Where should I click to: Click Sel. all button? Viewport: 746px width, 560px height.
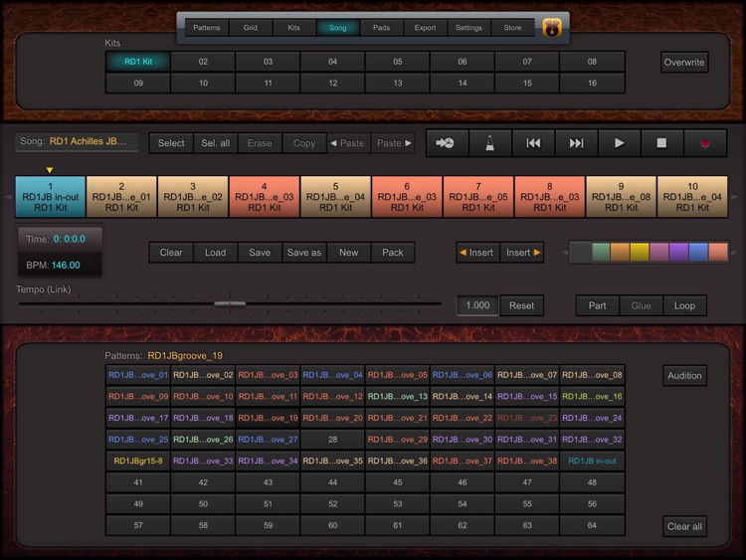[x=216, y=143]
